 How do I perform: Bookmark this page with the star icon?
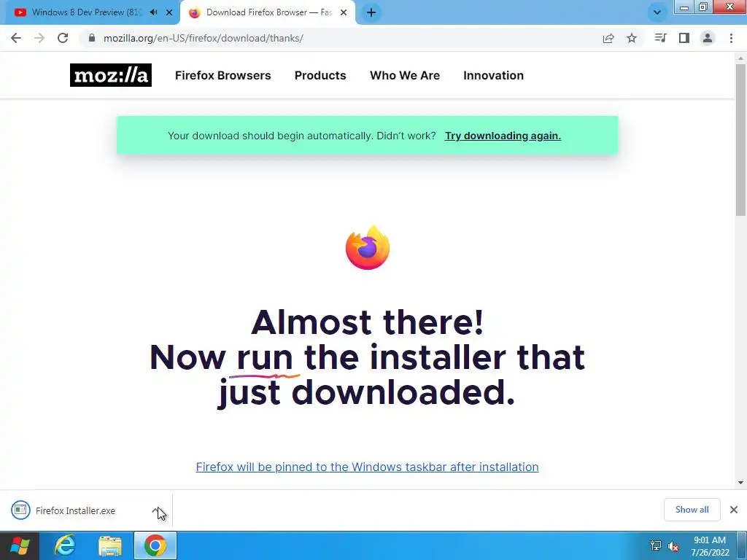[632, 38]
